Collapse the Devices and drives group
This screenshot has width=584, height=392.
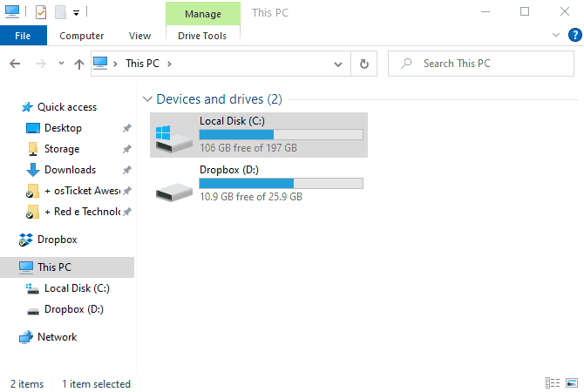click(x=147, y=99)
